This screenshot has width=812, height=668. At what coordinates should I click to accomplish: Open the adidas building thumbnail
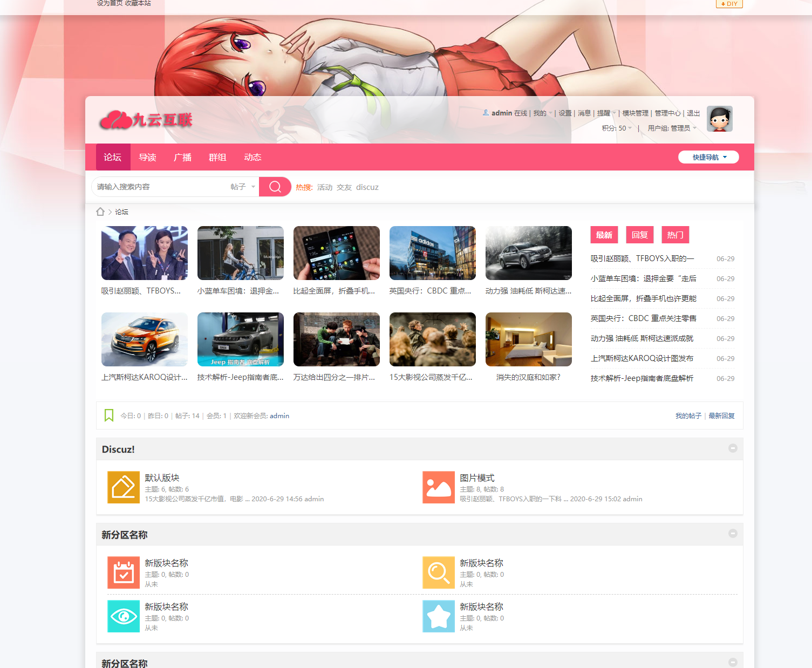tap(432, 253)
